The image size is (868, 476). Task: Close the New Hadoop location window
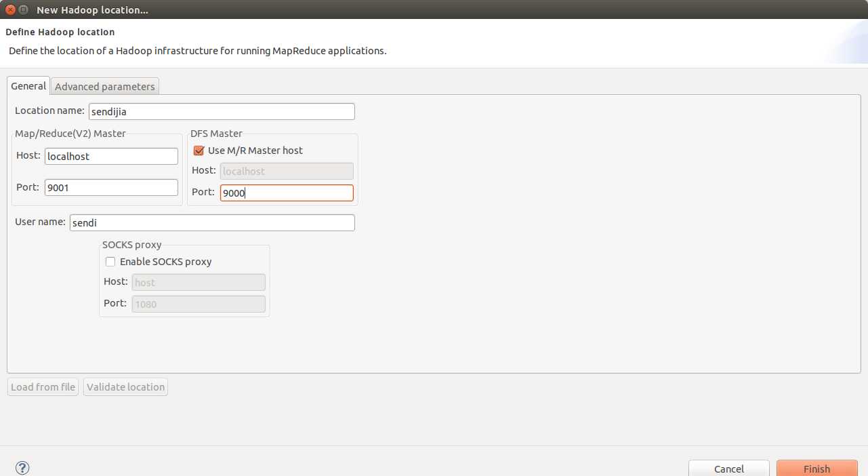click(x=10, y=9)
